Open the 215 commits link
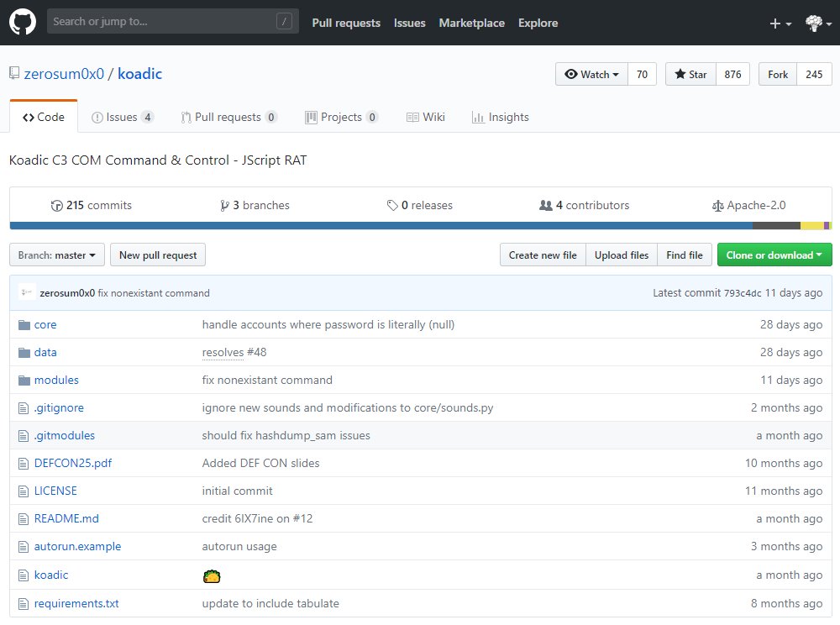Screen dimensions: 840x625 [x=91, y=205]
